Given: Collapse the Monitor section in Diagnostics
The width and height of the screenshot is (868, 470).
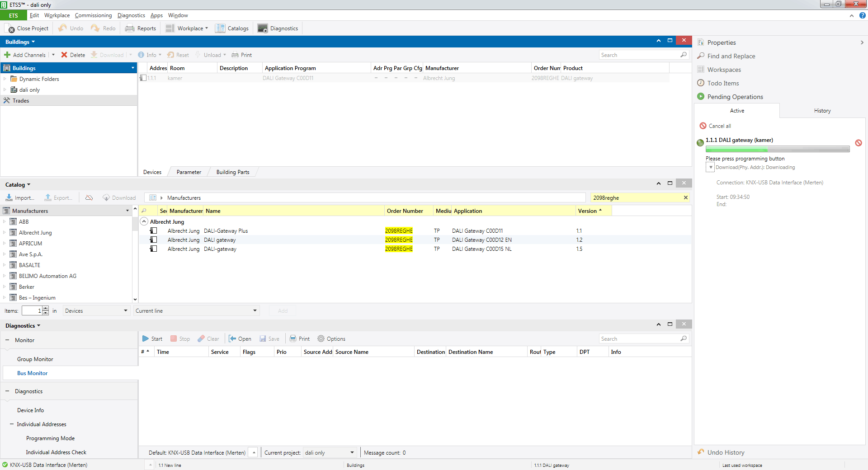Looking at the screenshot, I should pos(7,340).
